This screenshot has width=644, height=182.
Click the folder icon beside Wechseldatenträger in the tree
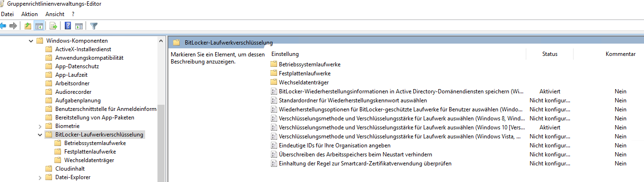pyautogui.click(x=58, y=160)
